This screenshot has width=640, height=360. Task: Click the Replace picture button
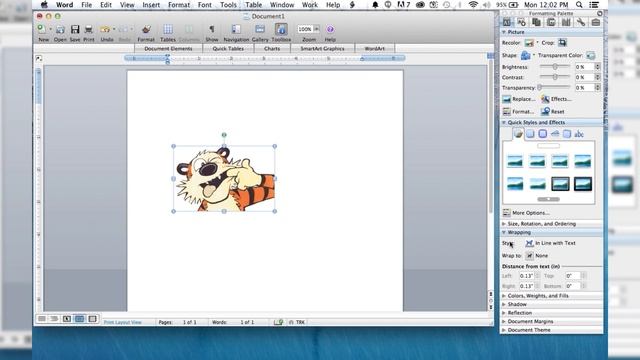[x=518, y=99]
